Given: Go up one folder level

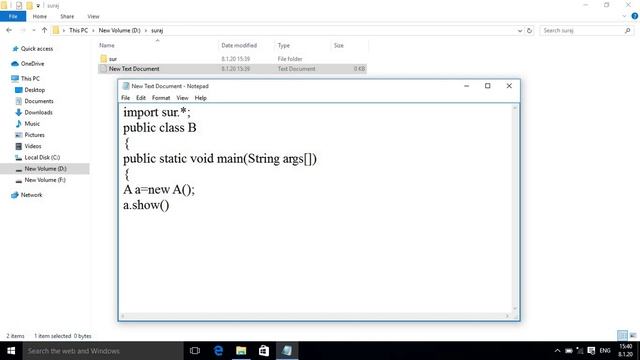Looking at the screenshot, I should coord(44,30).
